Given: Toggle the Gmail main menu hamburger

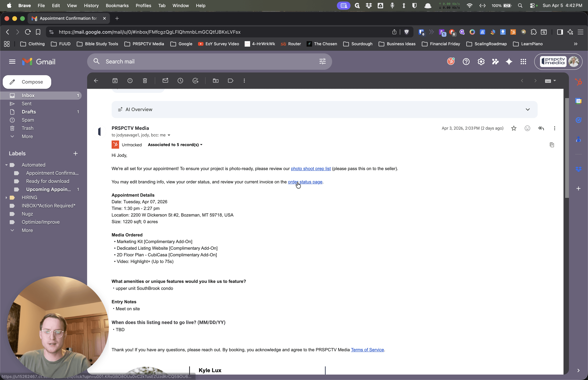Looking at the screenshot, I should pos(12,62).
